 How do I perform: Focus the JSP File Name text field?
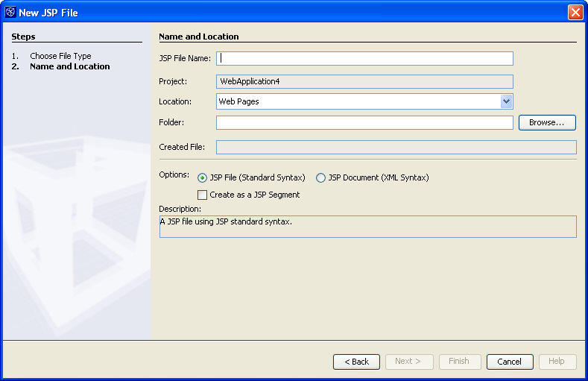coord(364,58)
